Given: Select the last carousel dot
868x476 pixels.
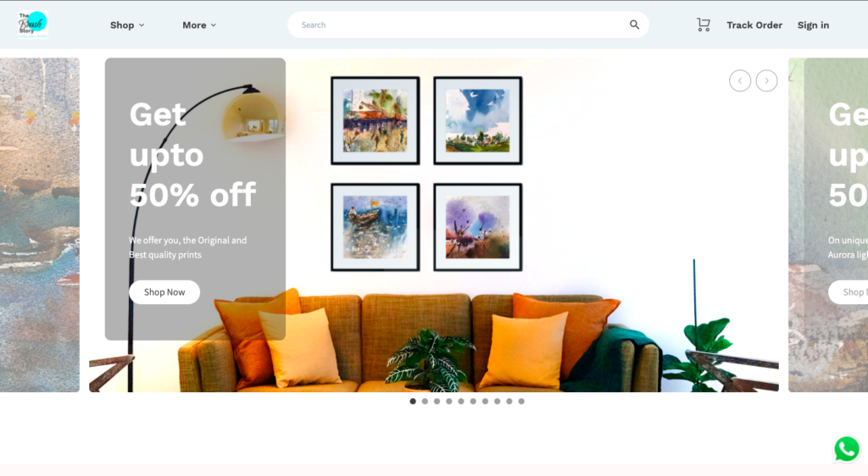Looking at the screenshot, I should coord(521,401).
